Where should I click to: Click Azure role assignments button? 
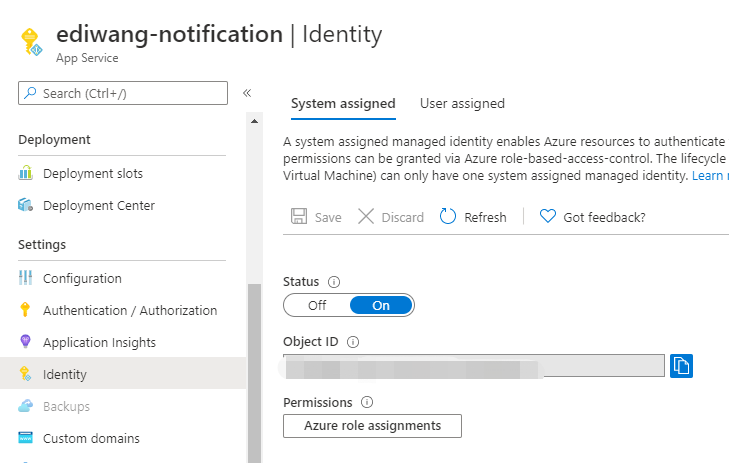click(x=372, y=426)
